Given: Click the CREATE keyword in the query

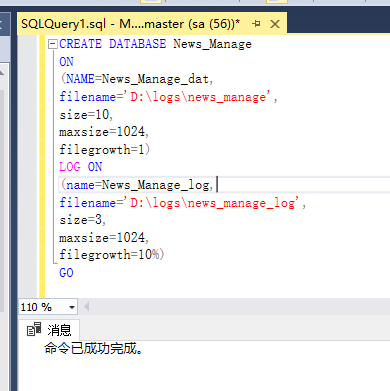Looking at the screenshot, I should point(80,44).
